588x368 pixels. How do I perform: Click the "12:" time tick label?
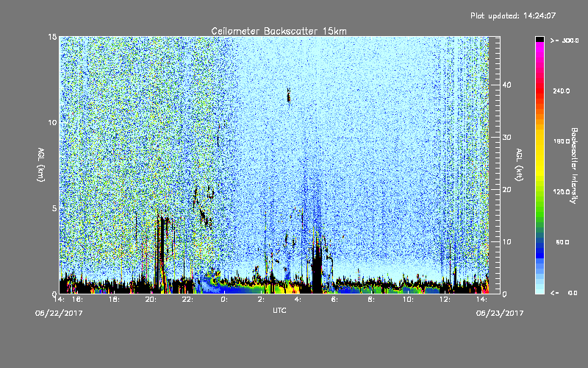(x=445, y=300)
